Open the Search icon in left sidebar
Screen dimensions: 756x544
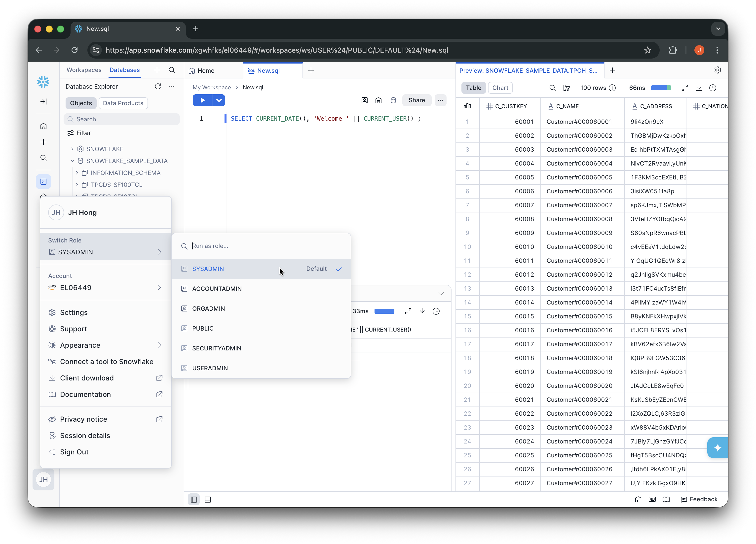[x=43, y=158]
